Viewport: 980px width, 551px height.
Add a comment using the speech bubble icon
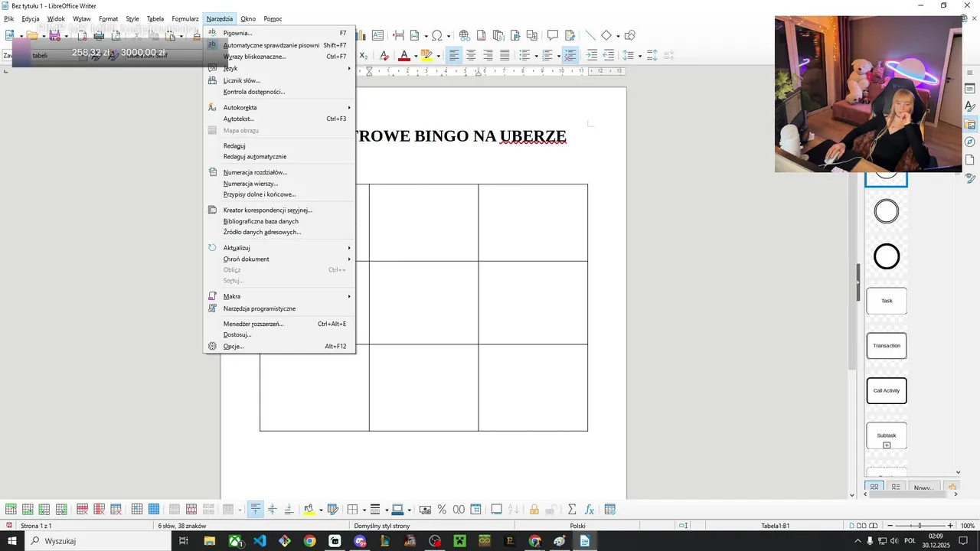(x=553, y=35)
